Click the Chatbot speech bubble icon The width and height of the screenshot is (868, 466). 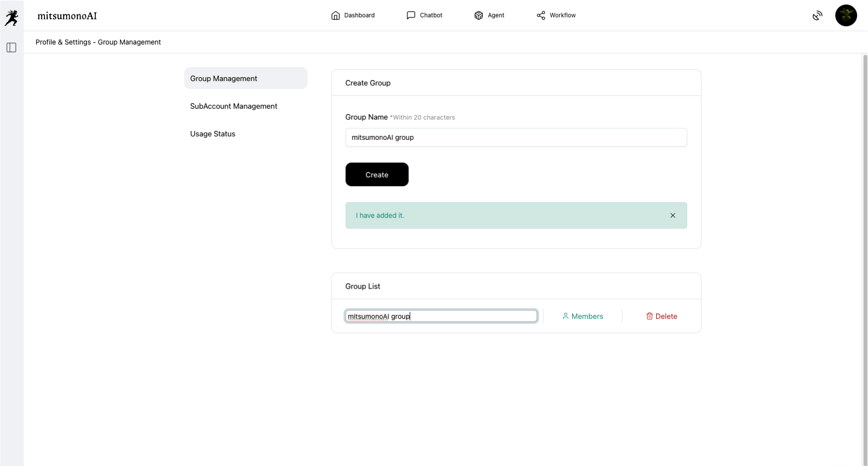point(411,15)
